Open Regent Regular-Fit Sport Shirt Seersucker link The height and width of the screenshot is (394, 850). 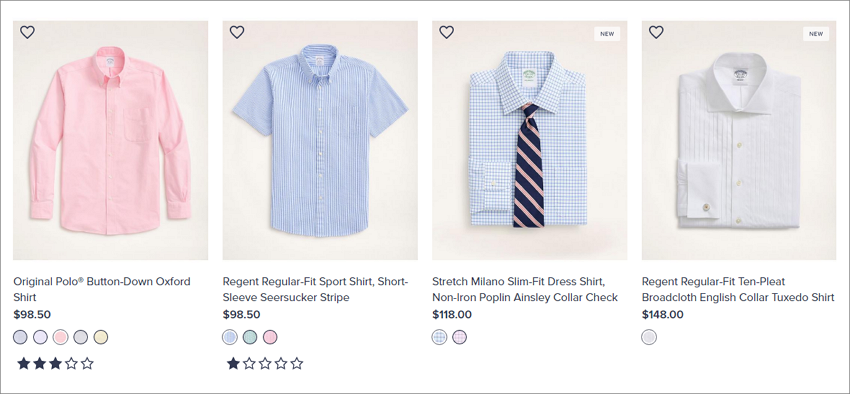point(315,289)
